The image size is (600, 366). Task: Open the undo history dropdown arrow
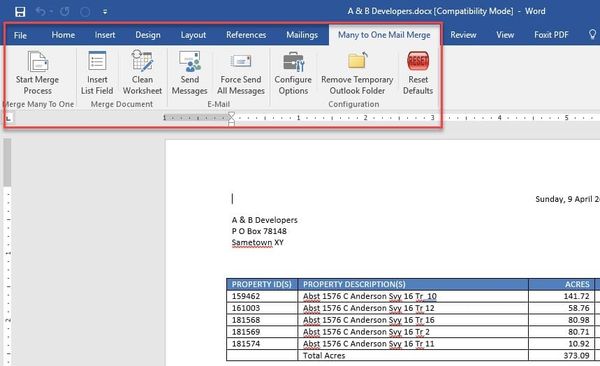click(51, 12)
